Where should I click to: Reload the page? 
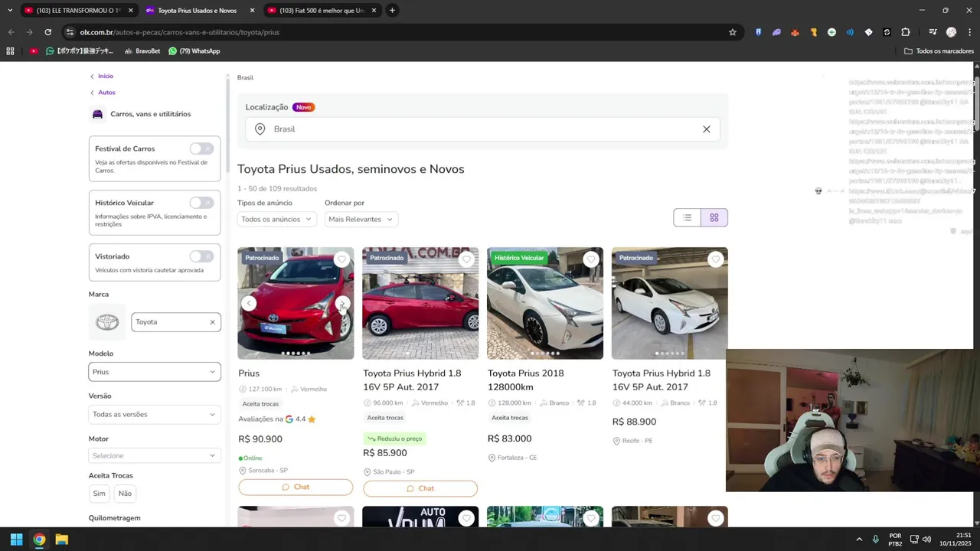(47, 32)
